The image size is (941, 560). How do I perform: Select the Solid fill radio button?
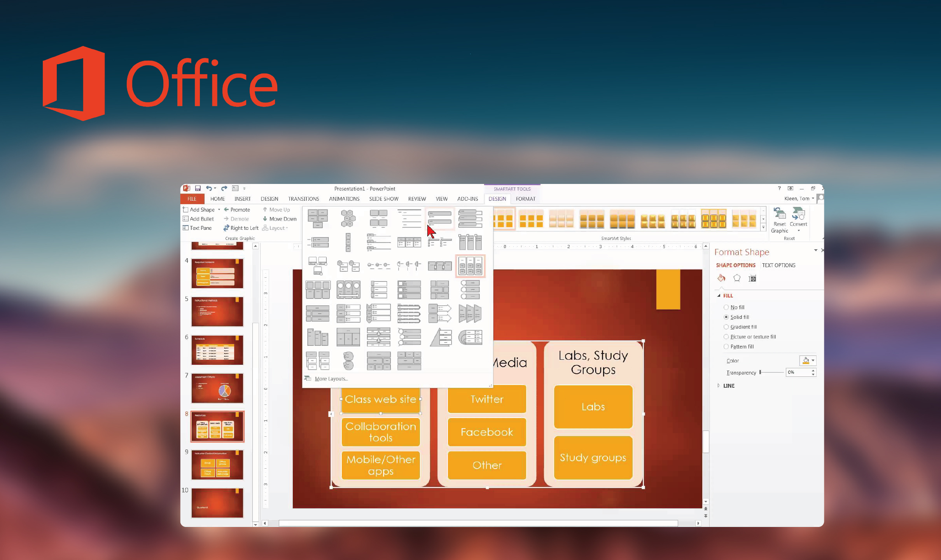click(726, 317)
